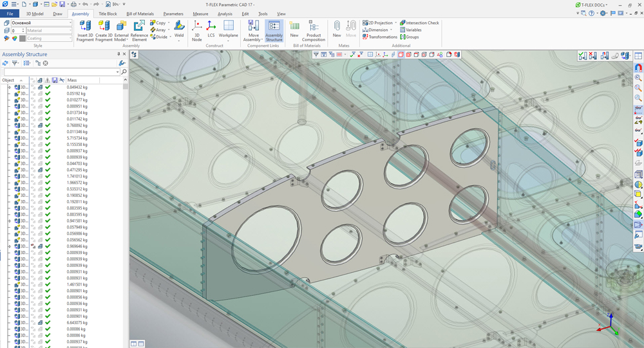Click the multicolor palette icon in the Style group
This screenshot has height=348, width=644.
14,38
